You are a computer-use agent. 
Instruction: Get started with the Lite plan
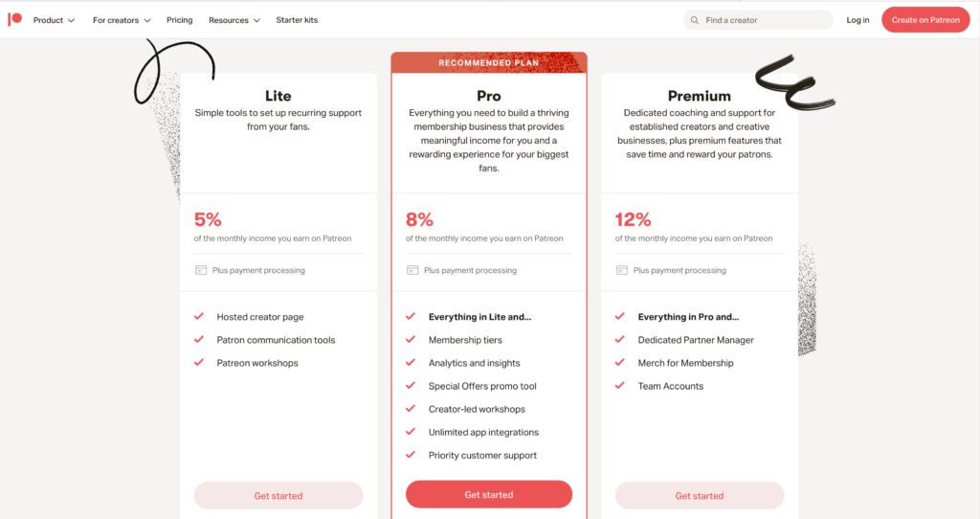tap(278, 495)
